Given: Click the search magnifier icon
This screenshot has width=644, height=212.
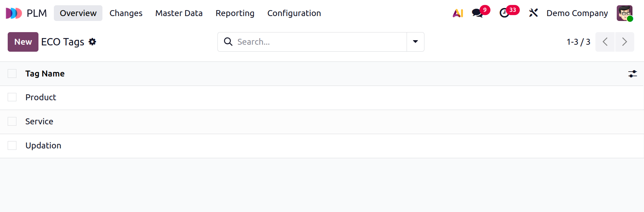Looking at the screenshot, I should pos(228,42).
